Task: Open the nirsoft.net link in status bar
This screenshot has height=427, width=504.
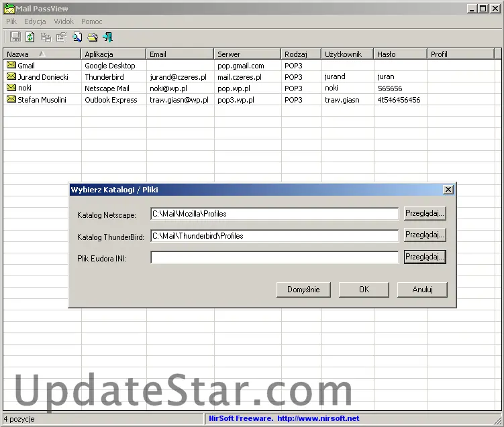Action: 318,418
